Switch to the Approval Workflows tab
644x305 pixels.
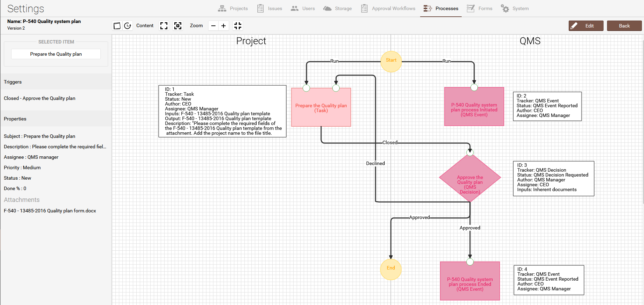click(x=388, y=8)
